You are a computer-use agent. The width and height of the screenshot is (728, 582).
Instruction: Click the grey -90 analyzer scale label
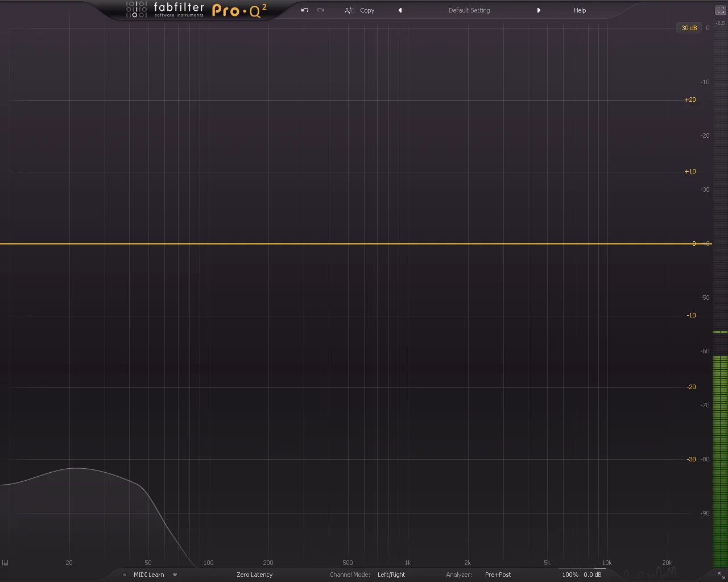tap(705, 513)
